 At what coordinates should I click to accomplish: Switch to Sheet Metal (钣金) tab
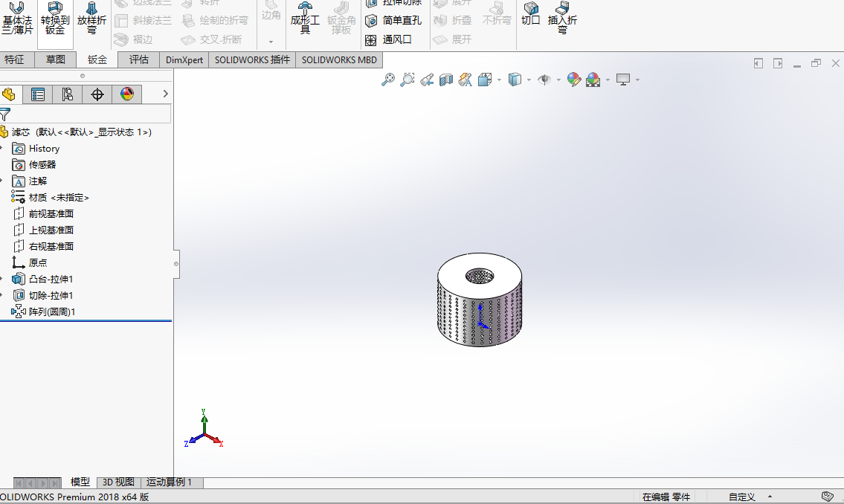(x=97, y=59)
